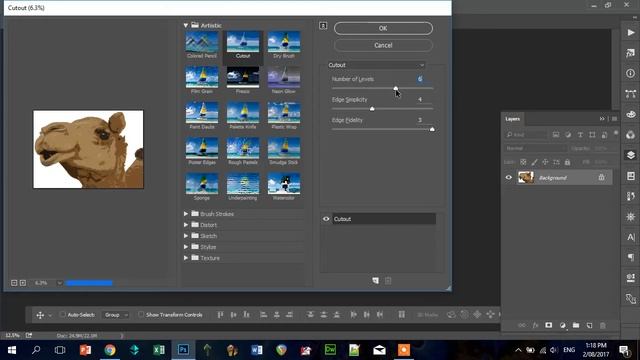This screenshot has width=640, height=360.
Task: Open Chrome from the taskbar
Action: click(110, 350)
